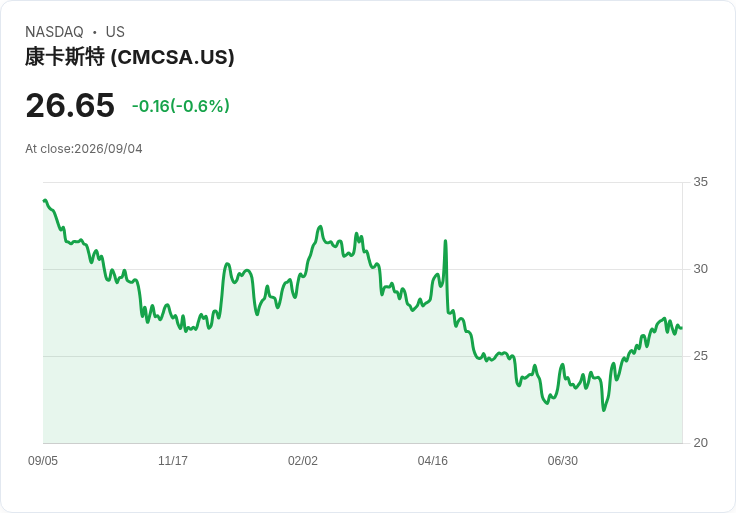Select the 02/02 x-axis date label

[x=303, y=461]
